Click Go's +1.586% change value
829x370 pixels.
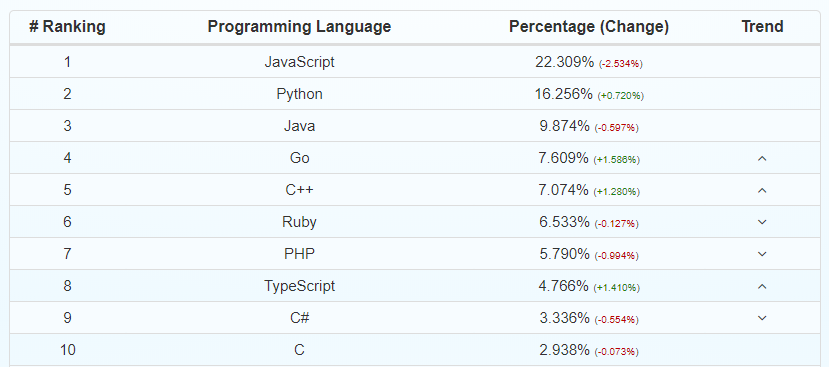(x=616, y=160)
